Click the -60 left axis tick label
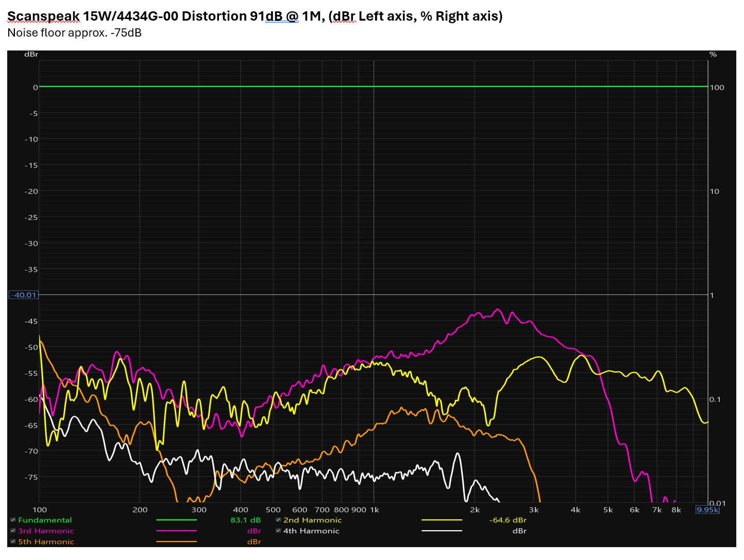Image resolution: width=744 pixels, height=560 pixels. tap(31, 399)
